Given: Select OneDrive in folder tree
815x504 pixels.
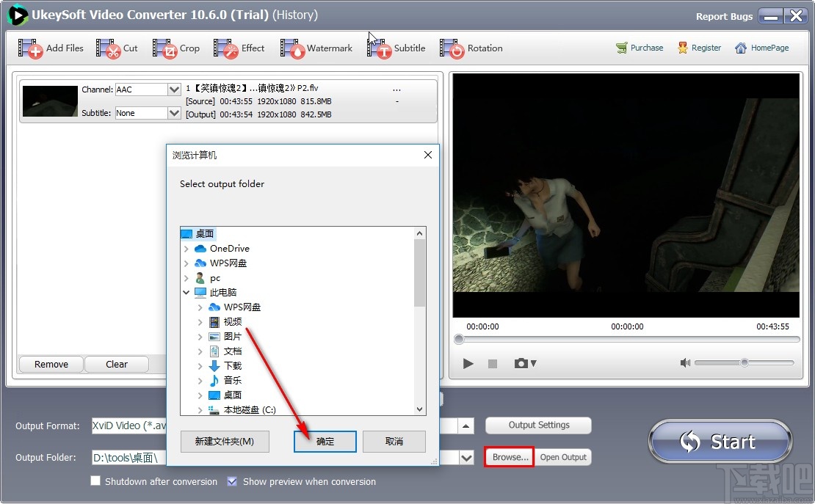Looking at the screenshot, I should pyautogui.click(x=229, y=249).
